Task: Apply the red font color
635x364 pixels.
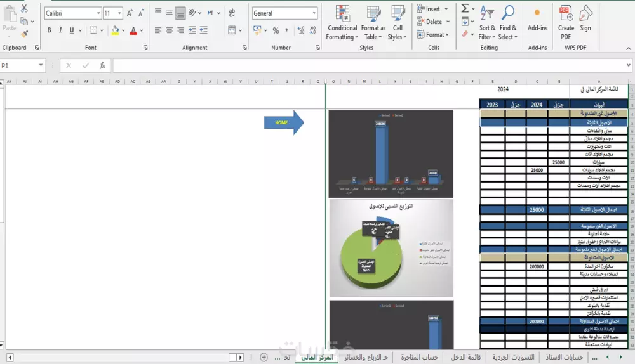Action: pos(133,30)
